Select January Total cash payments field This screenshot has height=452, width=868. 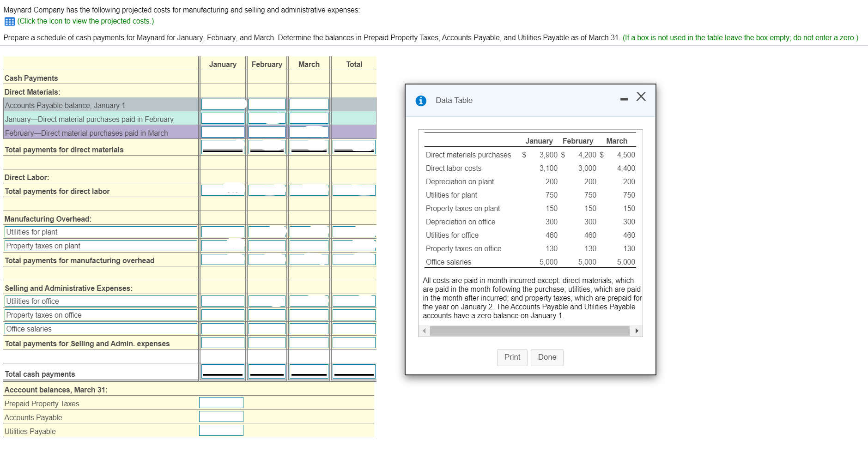point(223,372)
